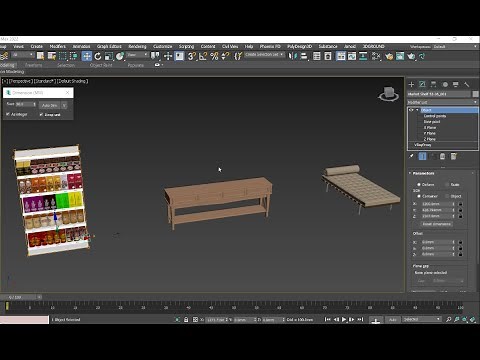This screenshot has height=360, width=480.
Task: Open the selection filter All dropdown
Action: pos(23,55)
